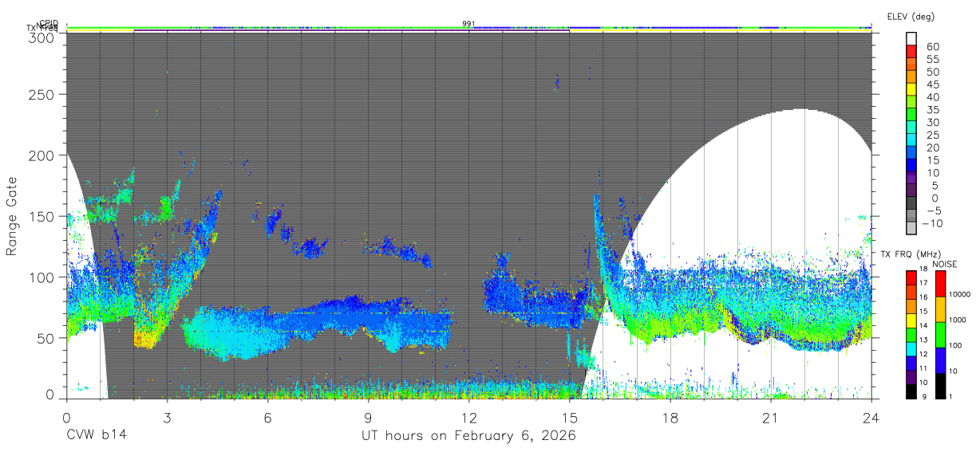Click the y-axis tick label '300'

[x=41, y=37]
